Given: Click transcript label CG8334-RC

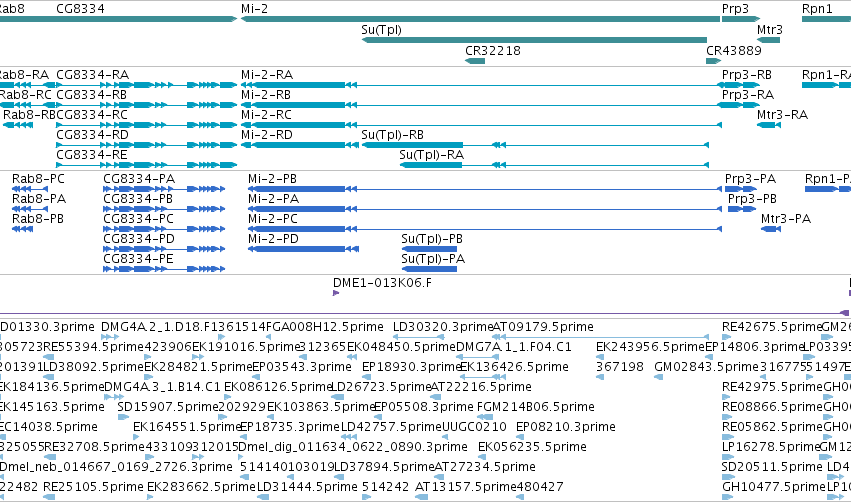Looking at the screenshot, I should (92, 115).
